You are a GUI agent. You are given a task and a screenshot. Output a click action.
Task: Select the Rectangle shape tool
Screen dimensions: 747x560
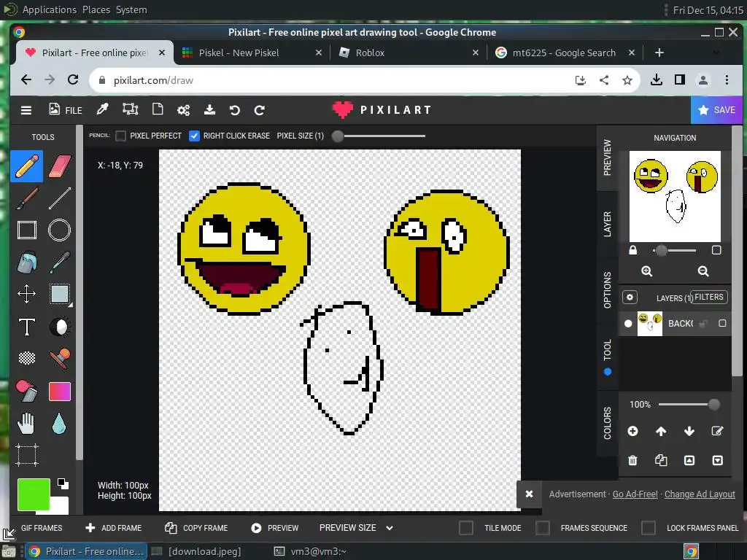[x=27, y=230]
